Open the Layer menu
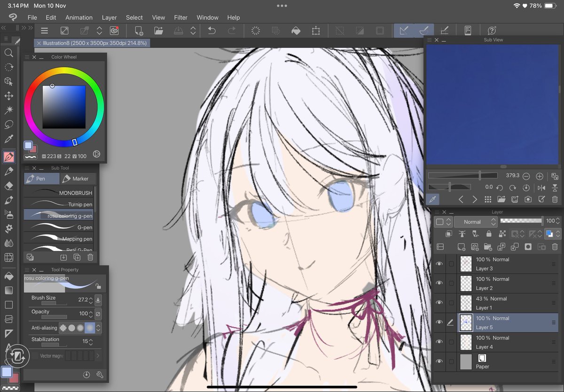Screen dimensions: 564x392 (109, 17)
